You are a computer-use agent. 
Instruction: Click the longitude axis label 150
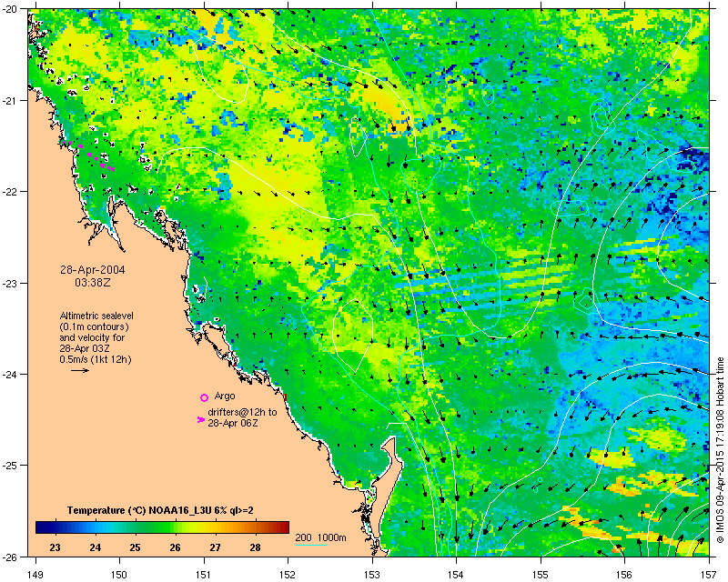(x=119, y=575)
